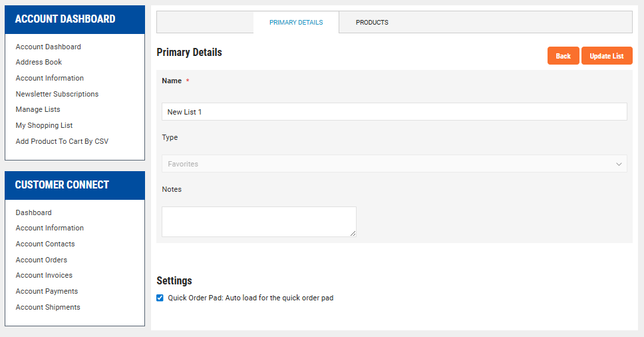
Task: Click the Quick Order Pad checkbox label text
Action: tap(251, 298)
